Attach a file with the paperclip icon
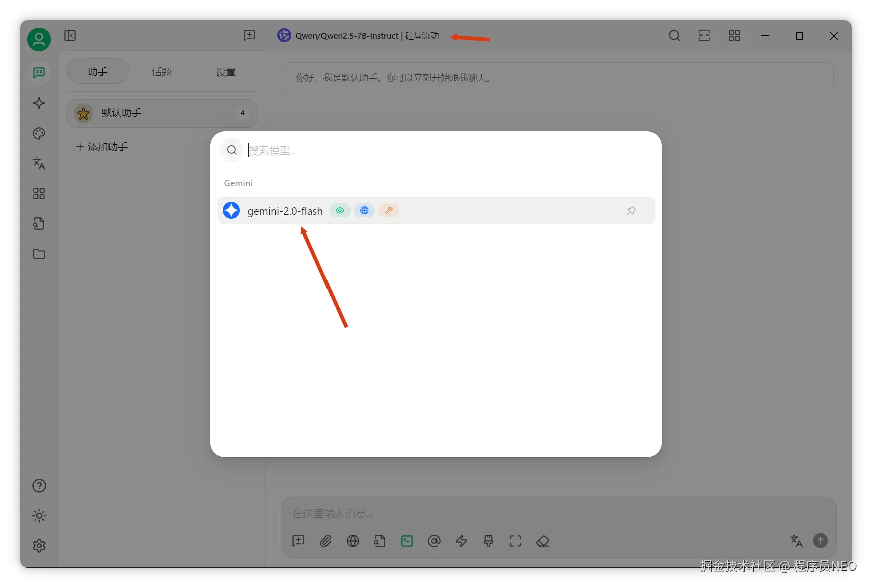The height and width of the screenshot is (588, 872). 325,541
